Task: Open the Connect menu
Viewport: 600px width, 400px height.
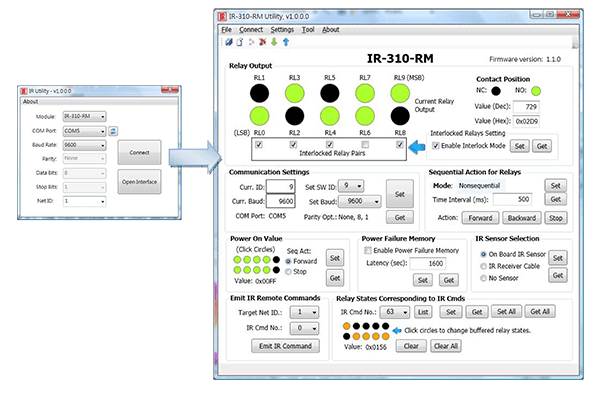Action: [250, 29]
